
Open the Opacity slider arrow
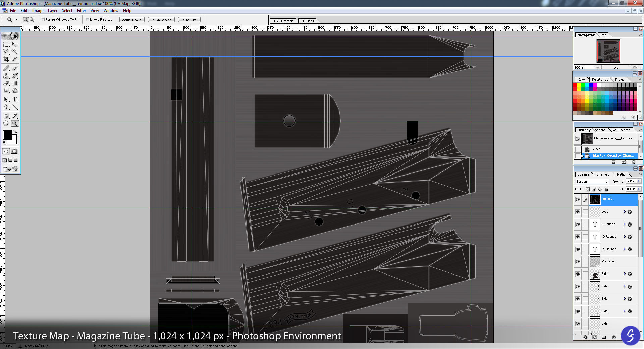639,181
